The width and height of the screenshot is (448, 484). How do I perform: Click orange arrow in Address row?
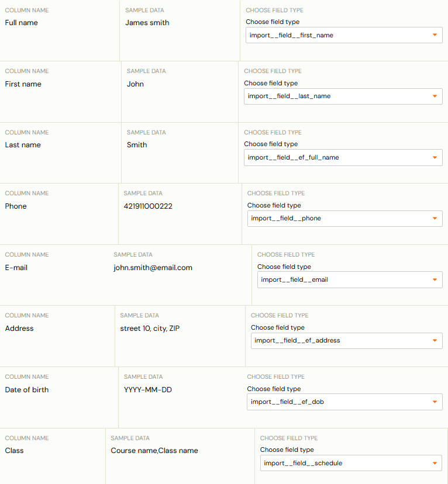pos(435,340)
